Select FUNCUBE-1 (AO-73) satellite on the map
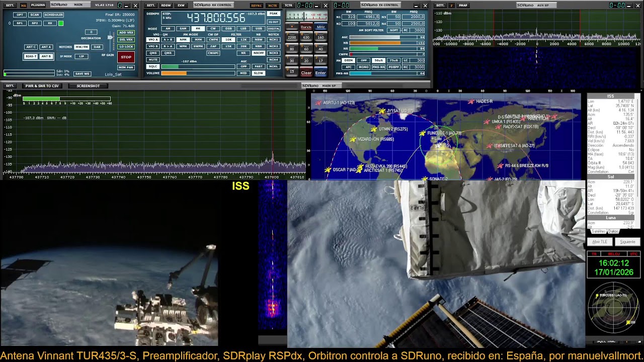This screenshot has height=362, width=644. coord(423,133)
